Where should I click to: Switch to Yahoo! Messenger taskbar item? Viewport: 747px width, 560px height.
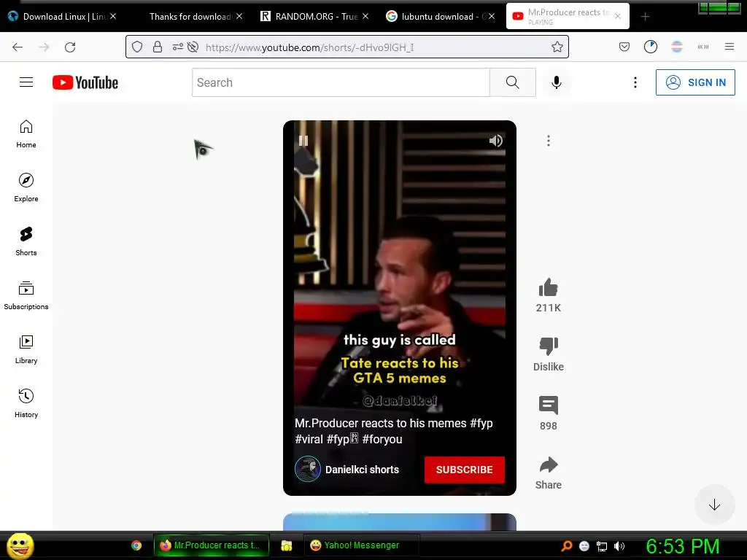tap(361, 545)
